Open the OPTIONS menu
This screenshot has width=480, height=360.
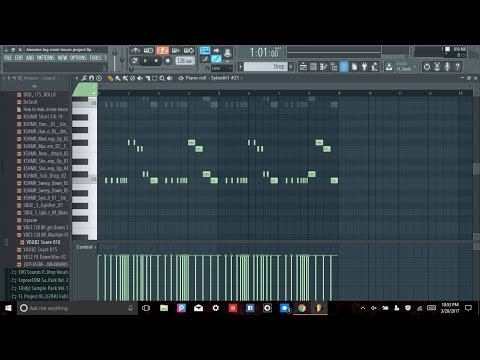(x=78, y=58)
